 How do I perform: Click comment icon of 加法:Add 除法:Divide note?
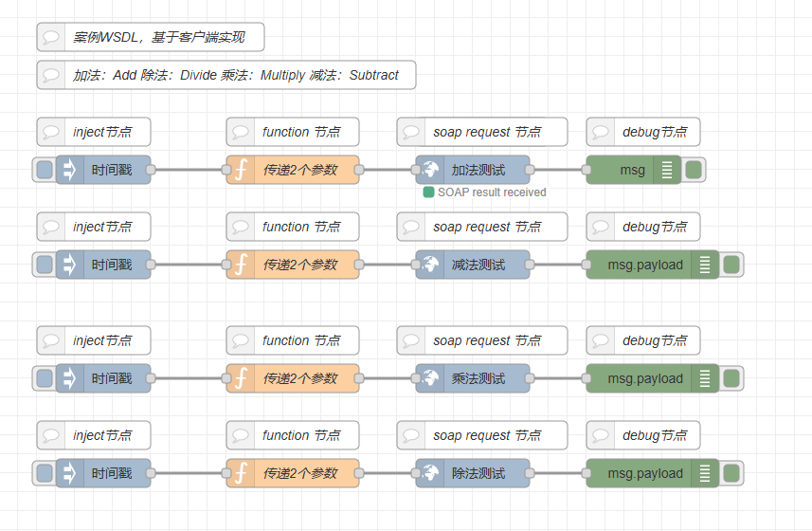pyautogui.click(x=52, y=76)
